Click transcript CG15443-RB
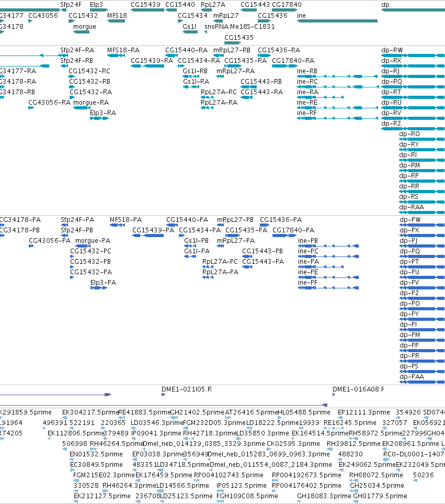Viewport: 445px width, 504px height. tap(261, 82)
